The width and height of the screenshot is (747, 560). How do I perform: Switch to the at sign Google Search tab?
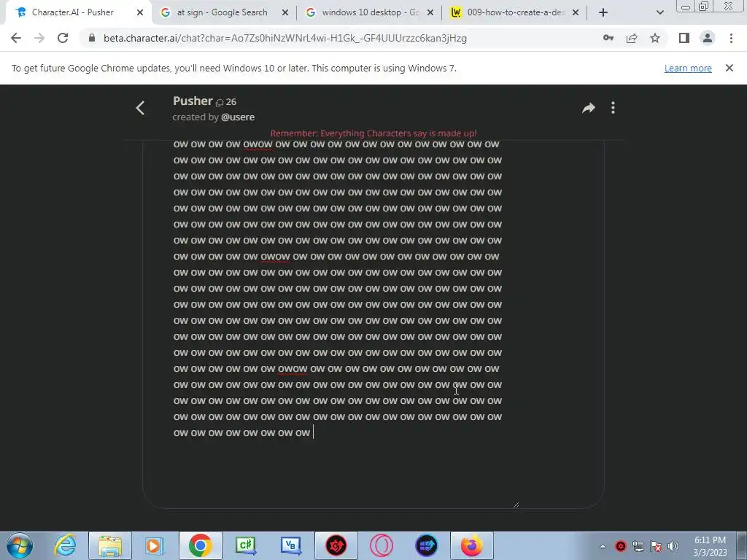(222, 12)
